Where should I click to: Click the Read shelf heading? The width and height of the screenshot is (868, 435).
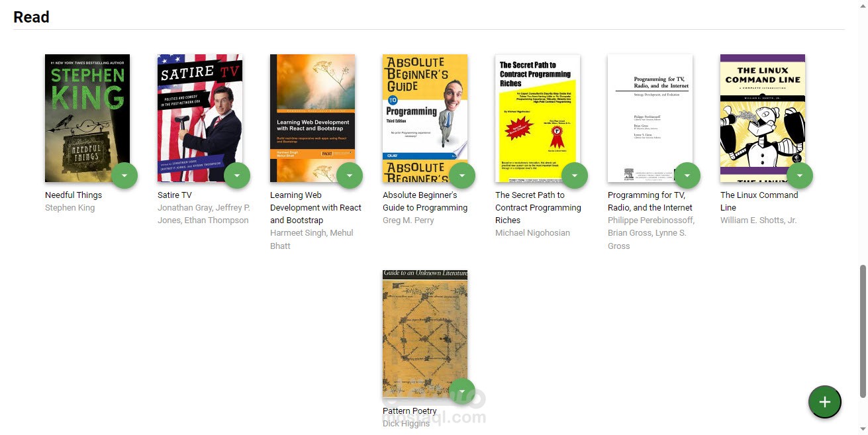(x=31, y=17)
